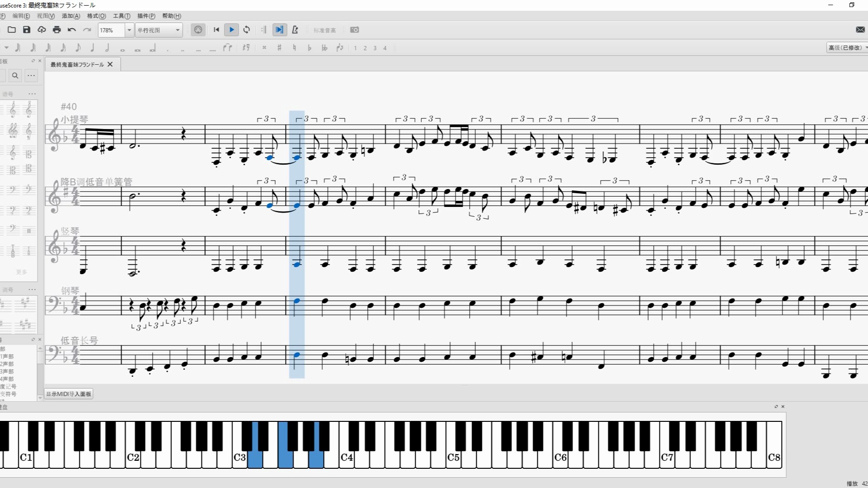Image resolution: width=868 pixels, height=488 pixels.
Task: Apply the tie tool to the note
Action: tap(228, 47)
